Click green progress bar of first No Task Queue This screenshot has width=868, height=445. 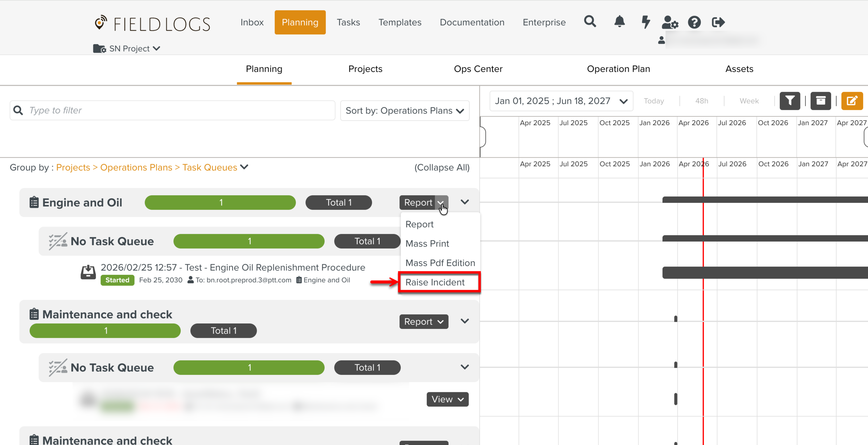[249, 241]
